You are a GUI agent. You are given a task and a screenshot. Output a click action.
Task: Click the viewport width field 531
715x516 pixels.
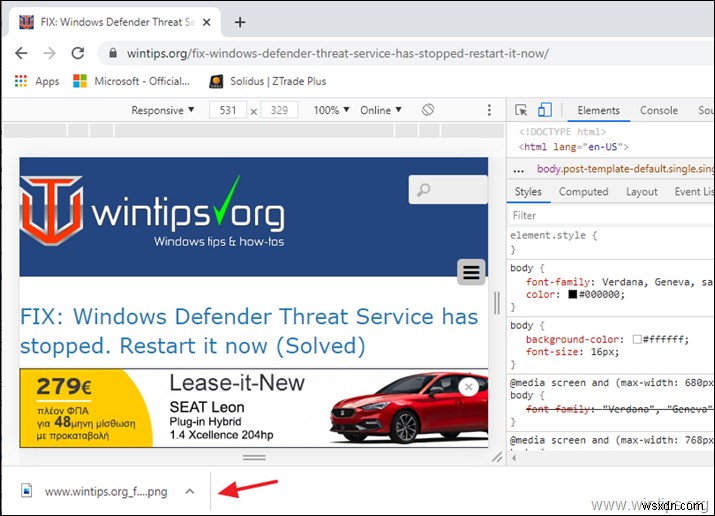coord(228,110)
